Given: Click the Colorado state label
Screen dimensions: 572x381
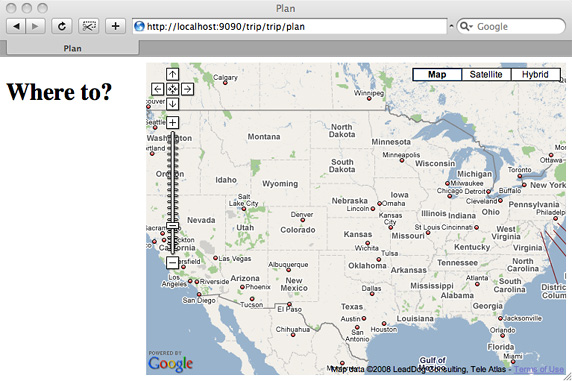Looking at the screenshot, I should [298, 230].
